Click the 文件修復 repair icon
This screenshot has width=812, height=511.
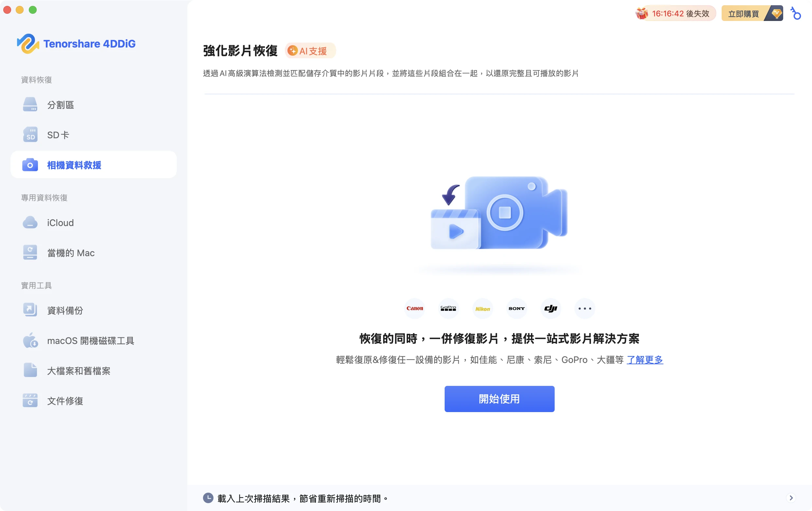click(x=30, y=401)
